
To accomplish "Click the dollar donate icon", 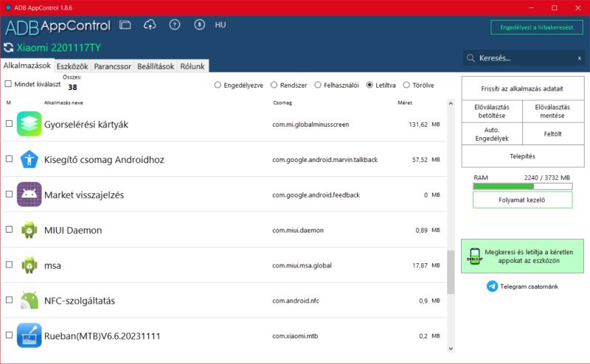I will 199,25.
